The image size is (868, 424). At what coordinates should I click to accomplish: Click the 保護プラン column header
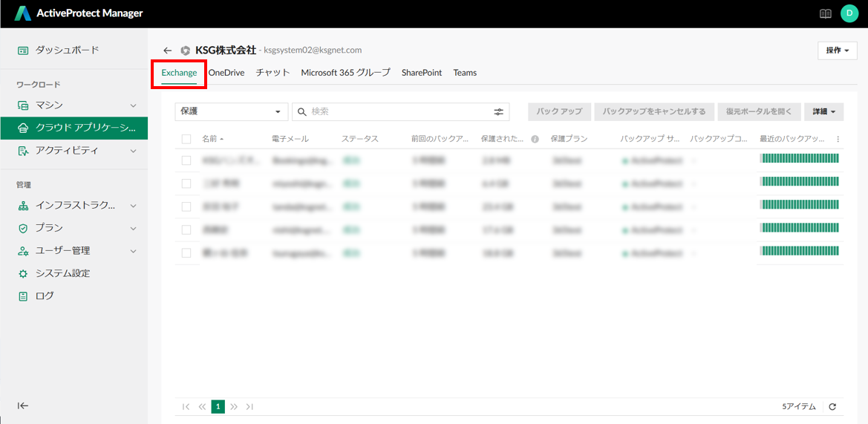pyautogui.click(x=569, y=139)
